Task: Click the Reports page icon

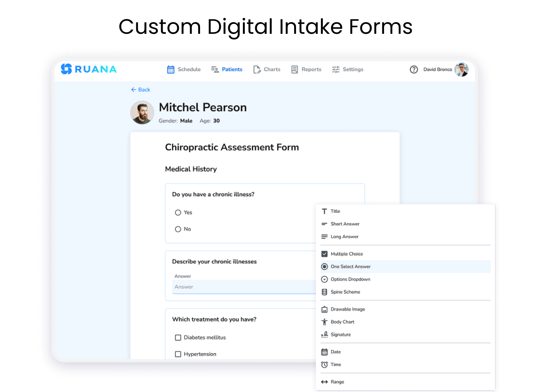Action: pyautogui.click(x=294, y=69)
